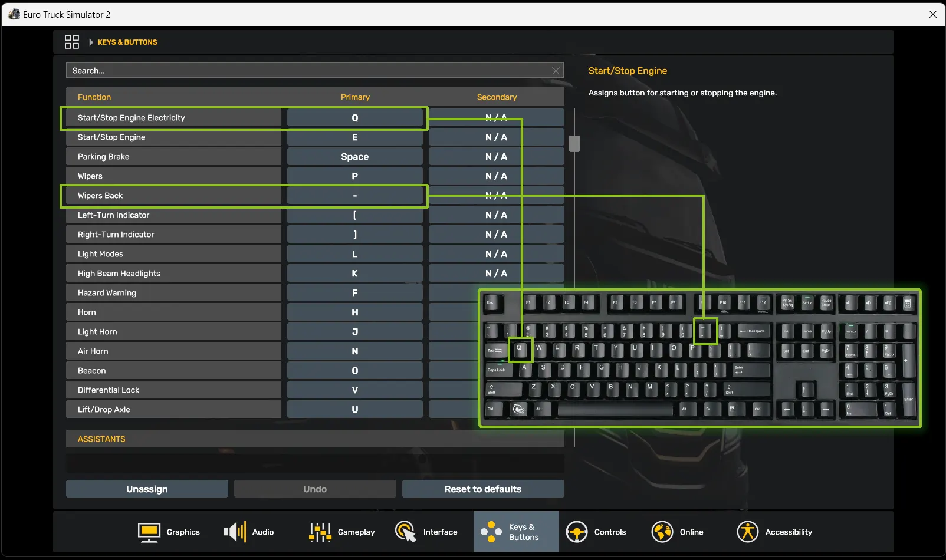
Task: Click the key list scrollbar handle
Action: (574, 144)
